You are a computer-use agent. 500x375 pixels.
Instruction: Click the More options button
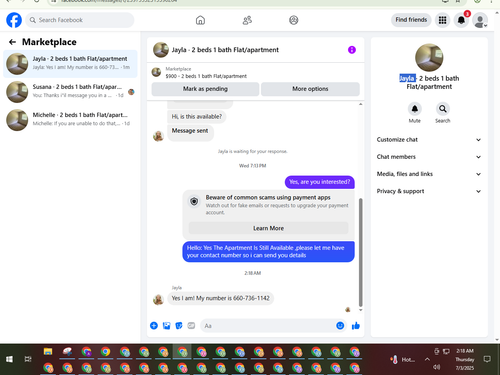[310, 89]
